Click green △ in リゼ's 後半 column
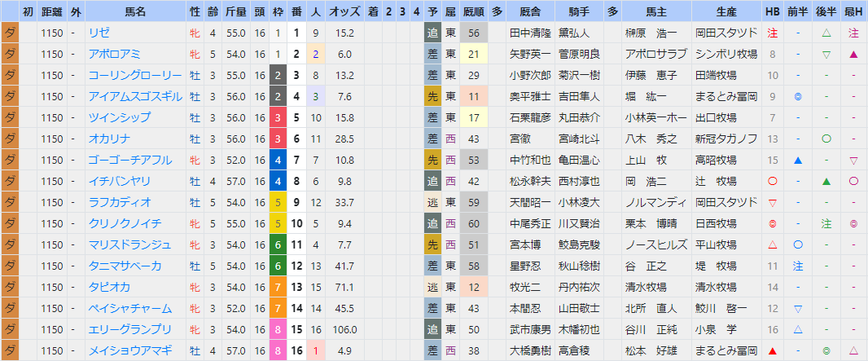The height and width of the screenshot is (361, 868). [826, 33]
